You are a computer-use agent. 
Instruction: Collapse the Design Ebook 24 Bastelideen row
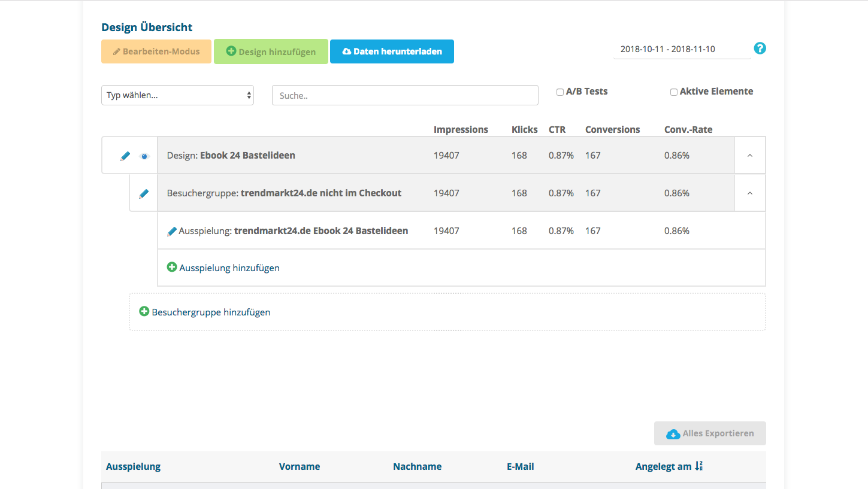tap(750, 156)
